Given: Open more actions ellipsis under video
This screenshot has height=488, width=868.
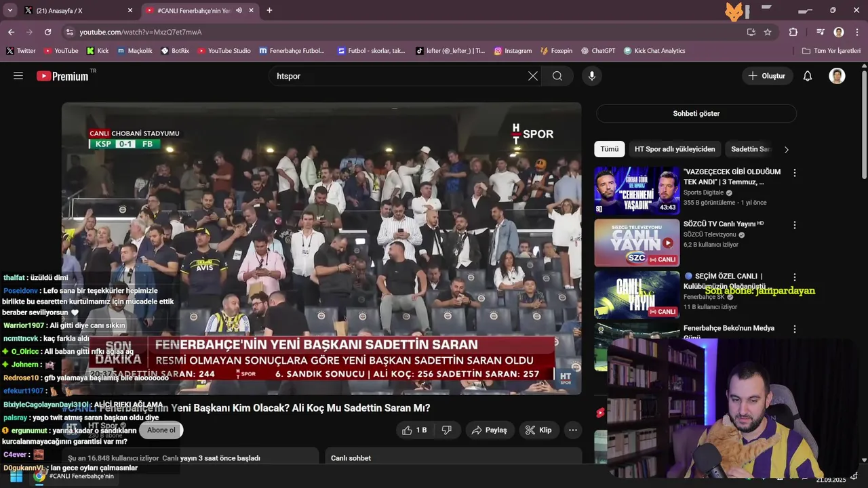Looking at the screenshot, I should (573, 430).
